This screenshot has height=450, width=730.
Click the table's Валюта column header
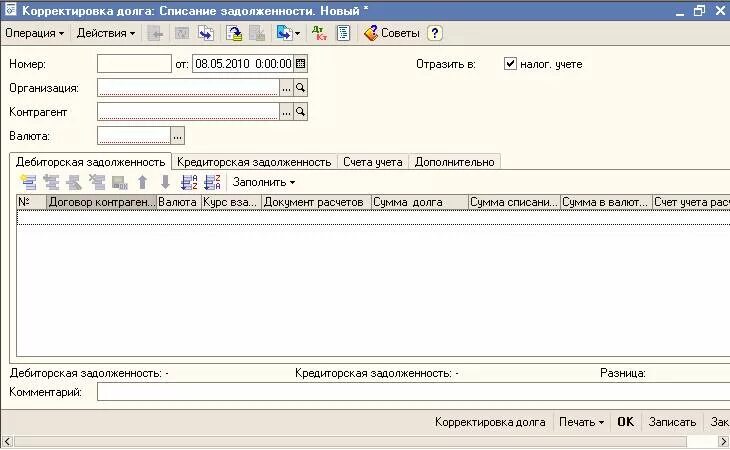pos(179,202)
